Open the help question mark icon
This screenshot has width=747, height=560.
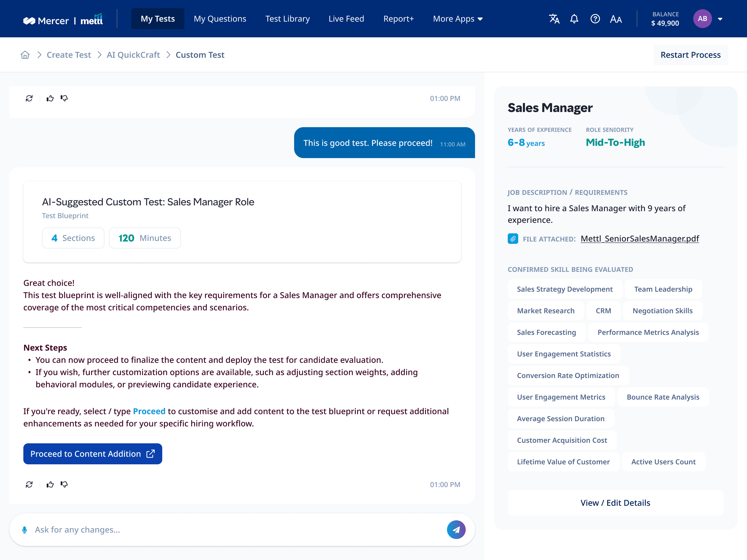[595, 19]
